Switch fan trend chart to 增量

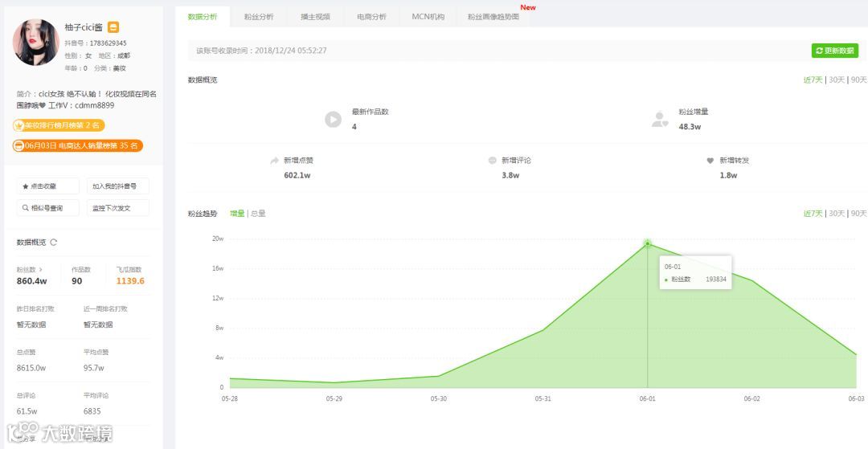[x=237, y=214]
